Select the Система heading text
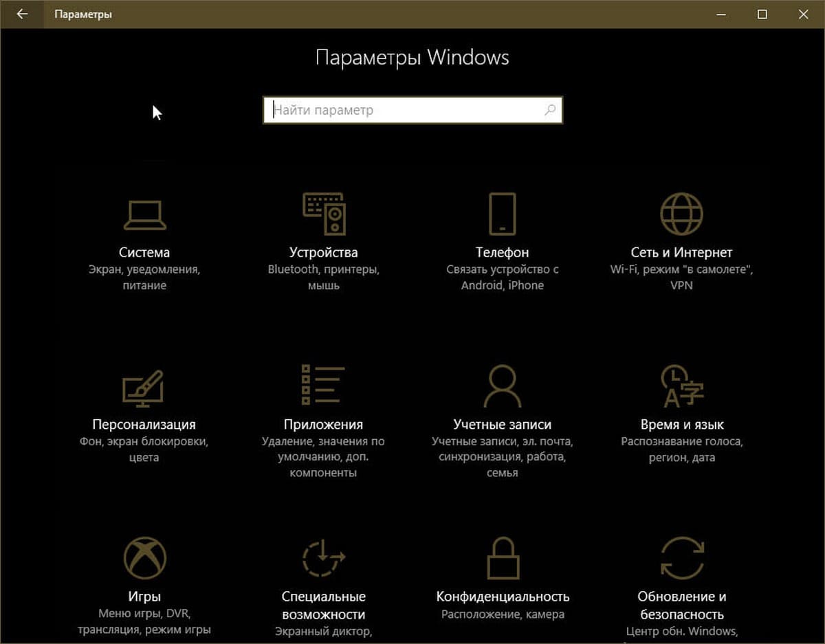This screenshot has height=644, width=825. tap(144, 252)
